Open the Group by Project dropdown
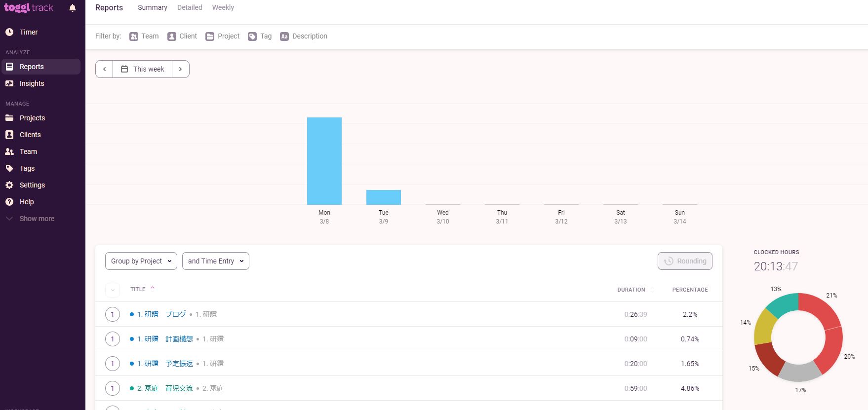 (141, 261)
